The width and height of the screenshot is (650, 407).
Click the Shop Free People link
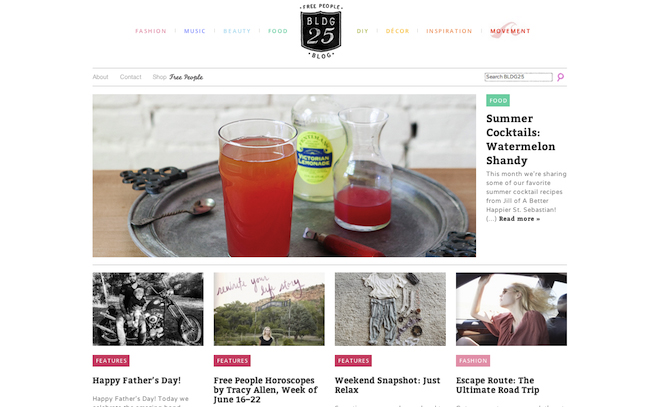178,77
